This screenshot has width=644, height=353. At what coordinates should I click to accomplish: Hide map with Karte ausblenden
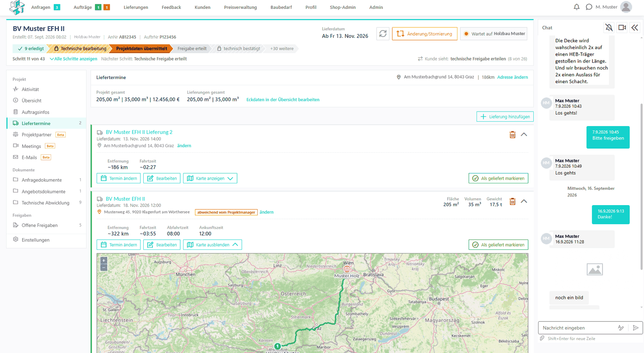(x=213, y=245)
